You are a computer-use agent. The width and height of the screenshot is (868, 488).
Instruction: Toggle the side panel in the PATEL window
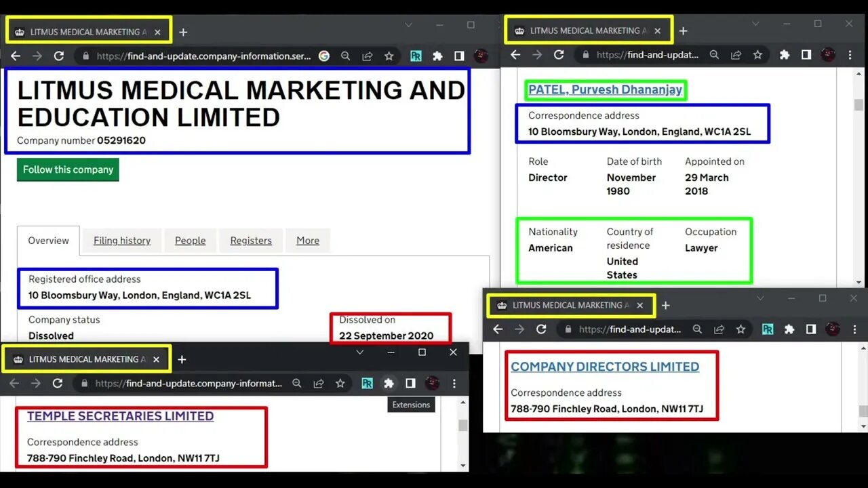click(x=806, y=55)
